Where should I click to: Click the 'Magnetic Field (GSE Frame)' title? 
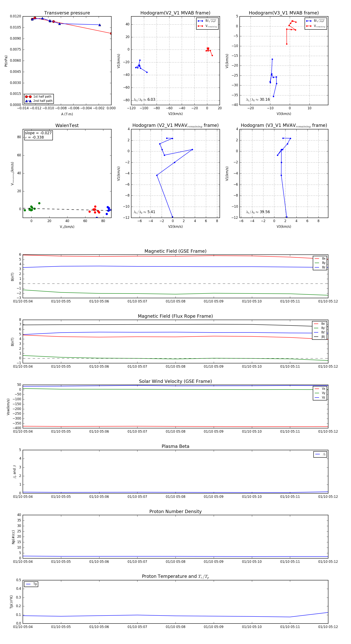coord(175,251)
